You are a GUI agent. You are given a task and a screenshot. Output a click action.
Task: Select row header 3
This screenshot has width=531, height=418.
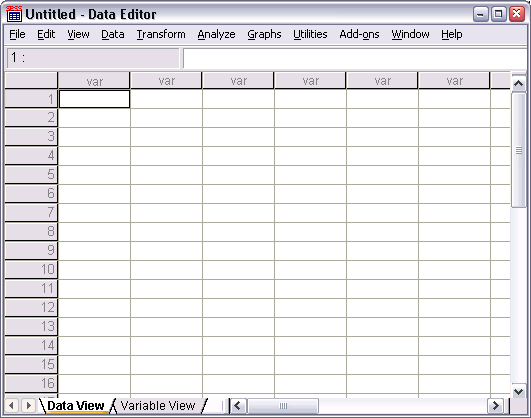(x=31, y=137)
